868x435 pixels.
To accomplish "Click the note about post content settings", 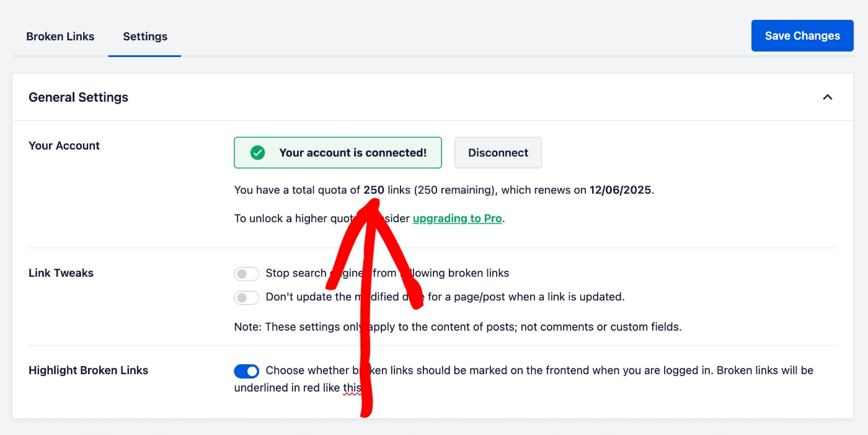I will tap(458, 326).
